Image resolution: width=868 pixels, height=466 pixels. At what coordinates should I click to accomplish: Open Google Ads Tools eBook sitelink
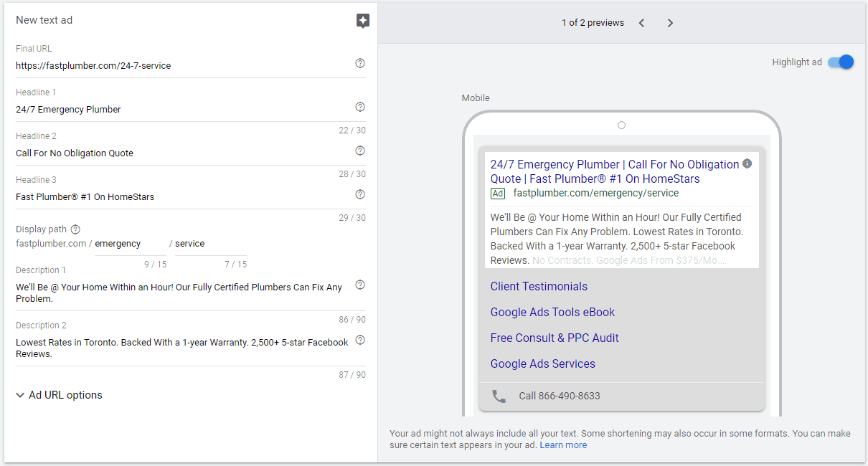(x=552, y=313)
